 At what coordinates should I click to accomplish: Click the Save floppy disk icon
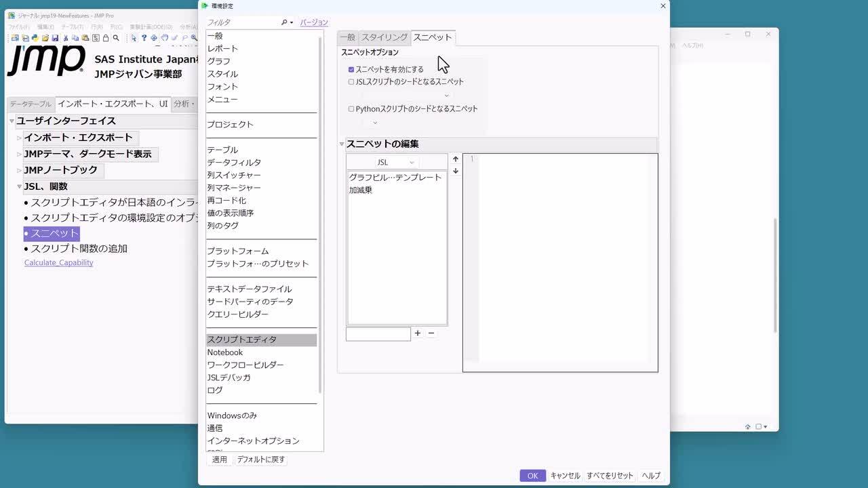tap(55, 38)
